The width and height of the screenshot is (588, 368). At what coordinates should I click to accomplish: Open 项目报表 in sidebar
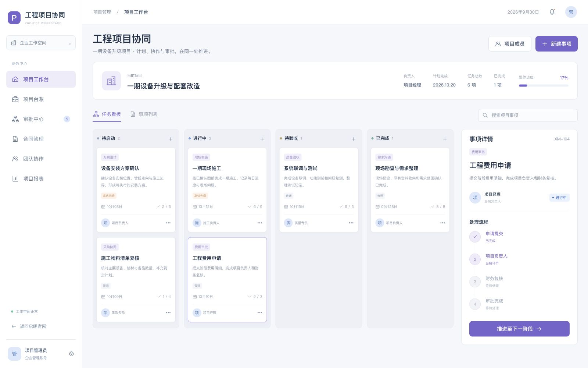[x=41, y=178]
